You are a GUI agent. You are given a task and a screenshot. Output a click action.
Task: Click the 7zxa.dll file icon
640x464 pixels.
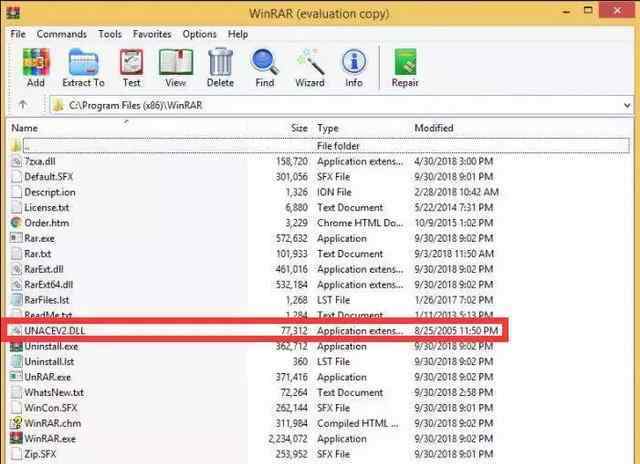[16, 162]
